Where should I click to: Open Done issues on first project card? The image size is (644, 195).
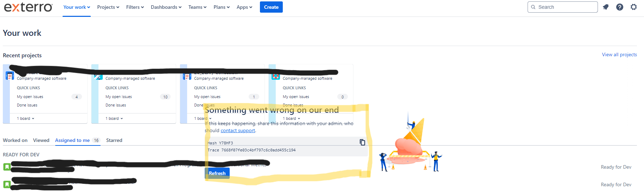tap(27, 105)
